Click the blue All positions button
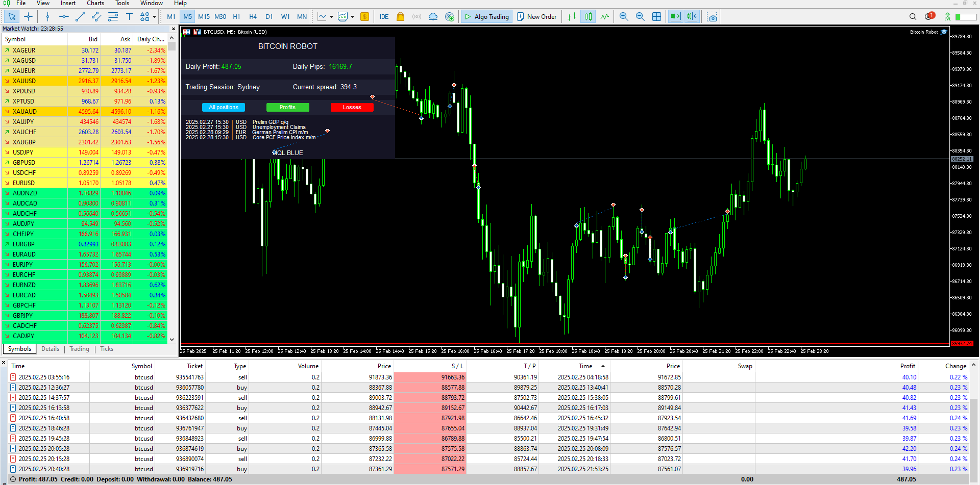The width and height of the screenshot is (980, 485). pyautogui.click(x=224, y=107)
